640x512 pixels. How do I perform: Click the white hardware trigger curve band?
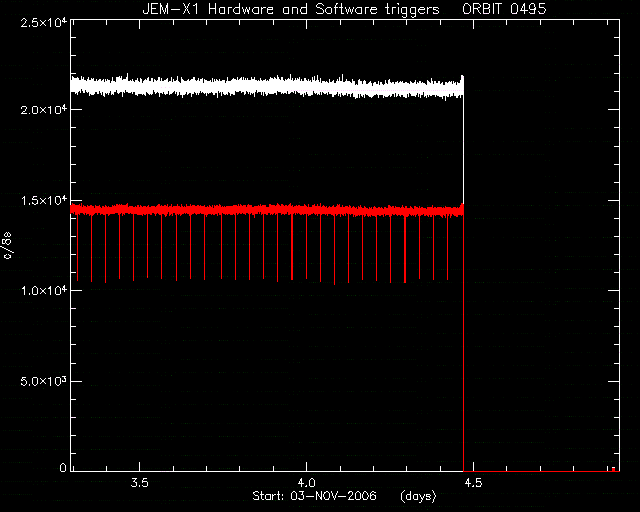[x=267, y=87]
